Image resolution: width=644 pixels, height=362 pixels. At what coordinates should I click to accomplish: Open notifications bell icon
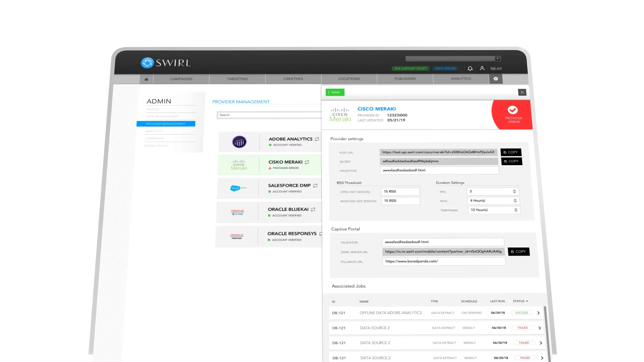click(470, 68)
